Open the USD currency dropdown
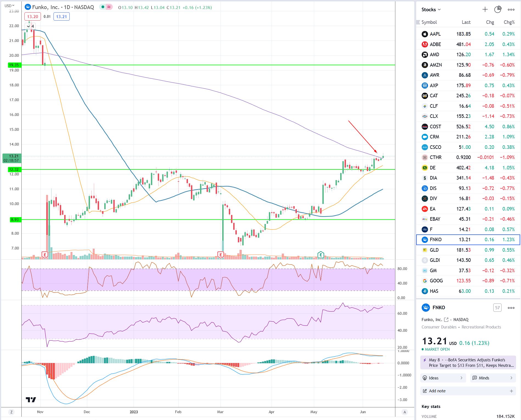This screenshot has width=521, height=420. [10, 5]
